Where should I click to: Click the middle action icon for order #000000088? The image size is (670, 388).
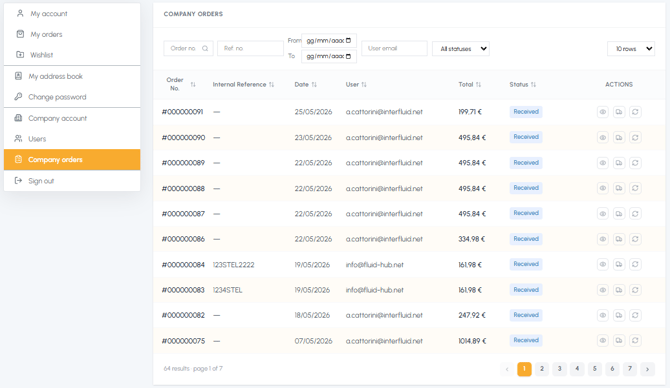tap(619, 188)
